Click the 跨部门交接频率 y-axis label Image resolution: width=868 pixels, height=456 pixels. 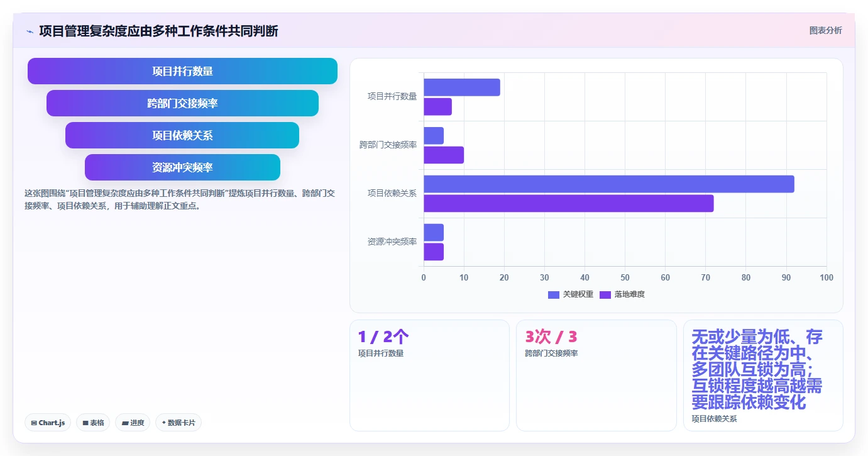pos(388,145)
